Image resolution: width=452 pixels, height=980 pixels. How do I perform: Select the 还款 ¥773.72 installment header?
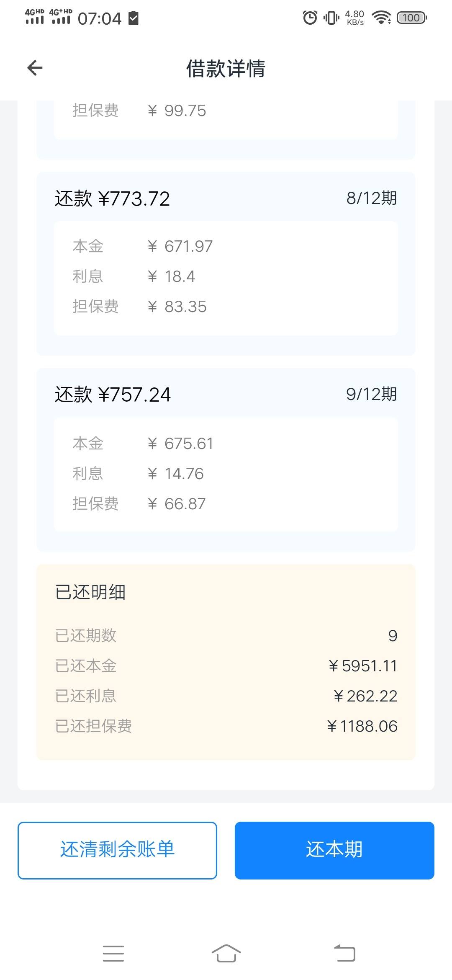112,199
